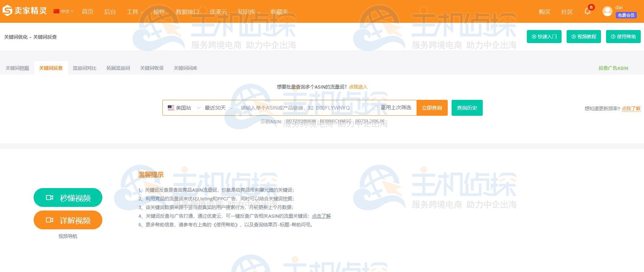Click the China flag language icon
This screenshot has height=272, width=644.
point(56,11)
